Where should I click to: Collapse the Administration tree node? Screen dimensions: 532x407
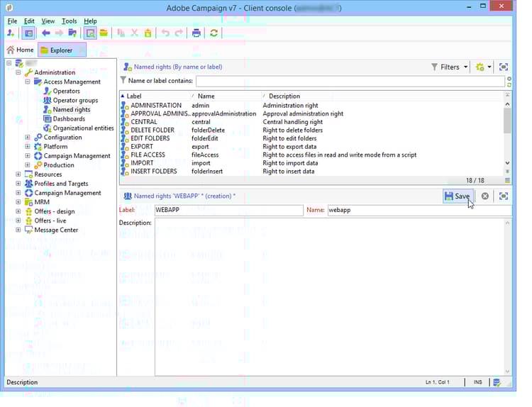coord(18,72)
